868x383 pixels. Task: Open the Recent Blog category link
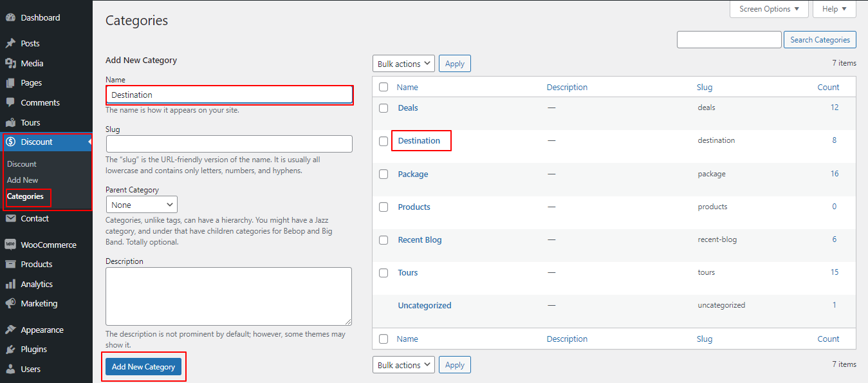[420, 240]
